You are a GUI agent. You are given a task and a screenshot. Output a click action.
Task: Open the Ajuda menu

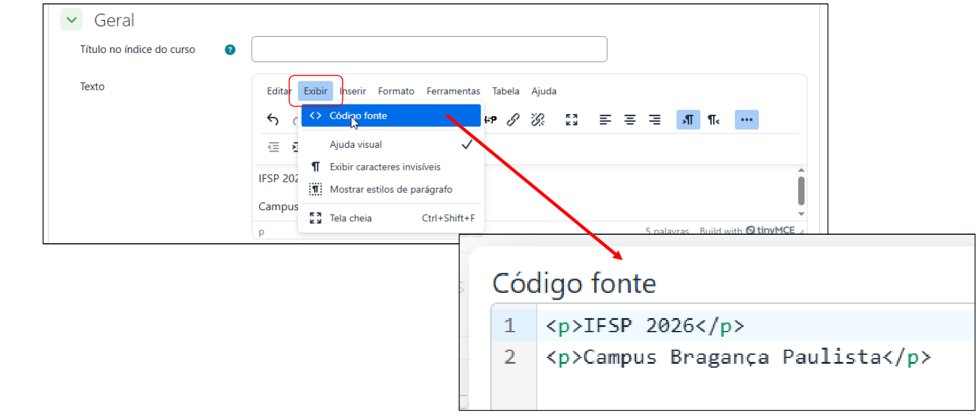(x=544, y=91)
